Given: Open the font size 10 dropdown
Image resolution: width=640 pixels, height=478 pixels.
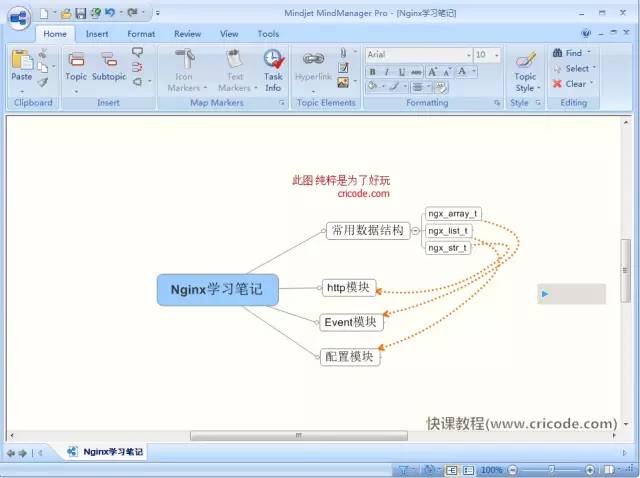Looking at the screenshot, I should pos(497,55).
